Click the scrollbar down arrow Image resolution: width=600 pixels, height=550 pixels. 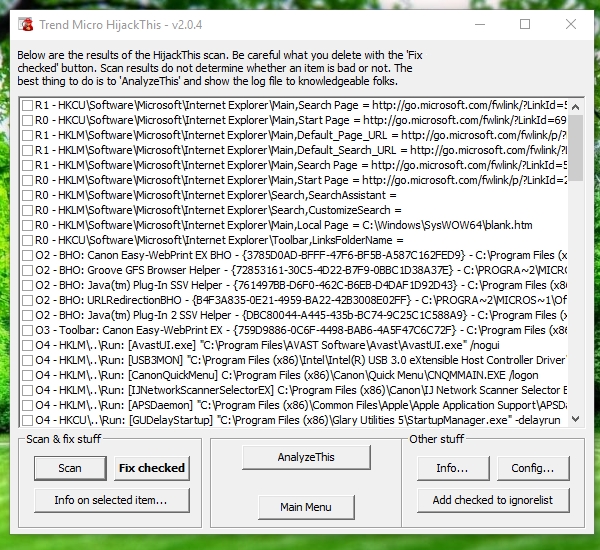pos(575,419)
